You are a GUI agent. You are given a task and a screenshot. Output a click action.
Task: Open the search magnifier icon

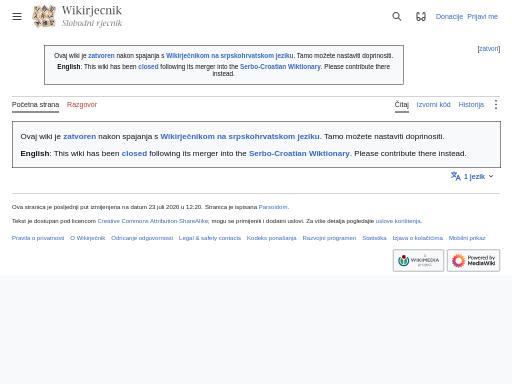pos(397,16)
